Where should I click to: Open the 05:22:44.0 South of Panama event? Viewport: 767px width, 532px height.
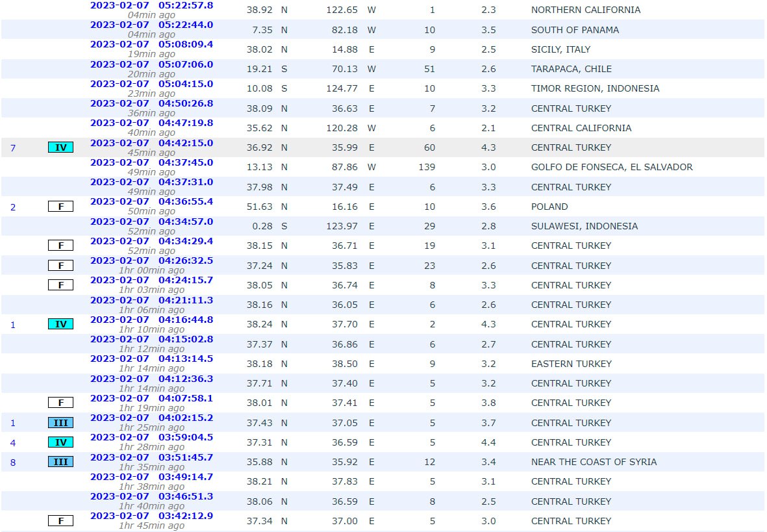point(151,25)
